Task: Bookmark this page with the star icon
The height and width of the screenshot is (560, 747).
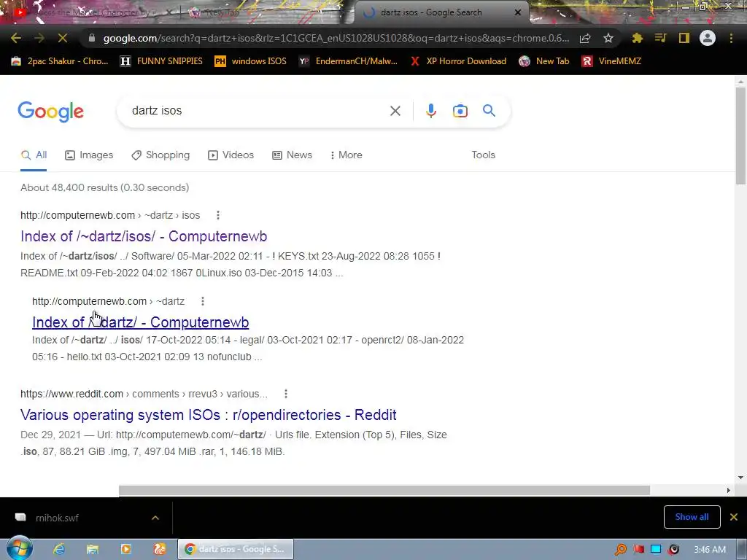Action: 608,38
